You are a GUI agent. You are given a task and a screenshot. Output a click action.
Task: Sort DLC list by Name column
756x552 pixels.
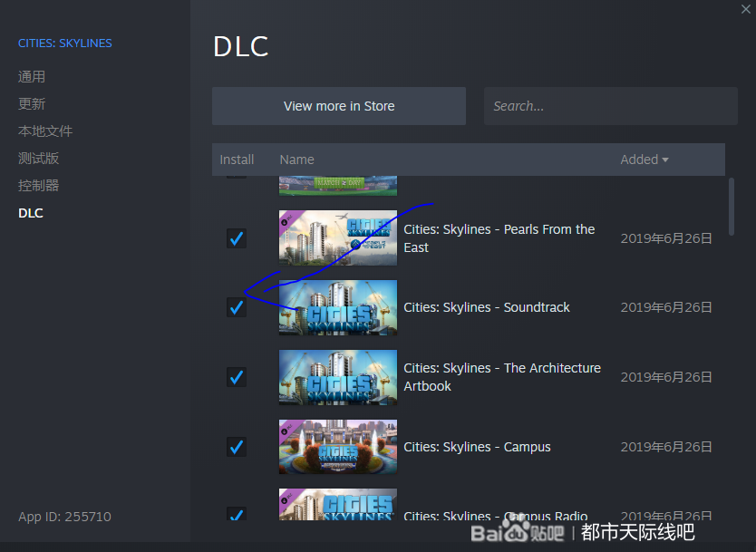(x=297, y=160)
